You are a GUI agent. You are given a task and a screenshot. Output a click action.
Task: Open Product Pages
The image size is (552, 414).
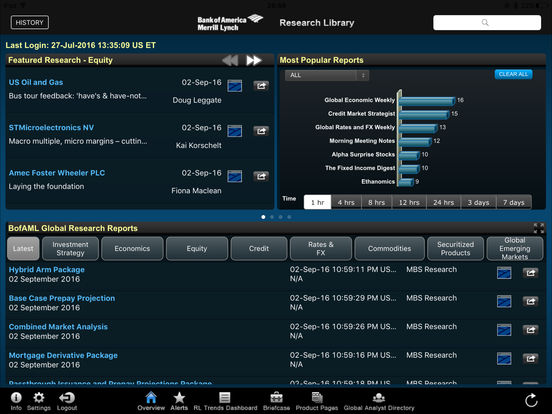pyautogui.click(x=317, y=401)
